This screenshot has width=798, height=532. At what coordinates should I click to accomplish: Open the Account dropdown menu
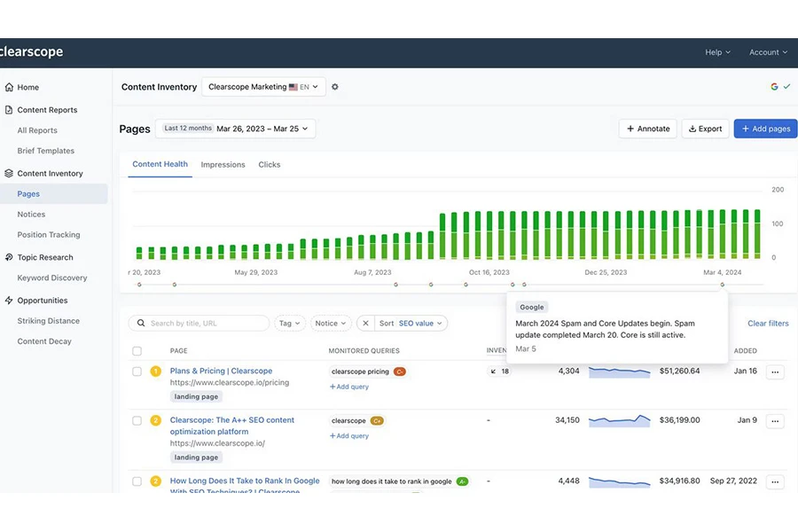pos(768,52)
